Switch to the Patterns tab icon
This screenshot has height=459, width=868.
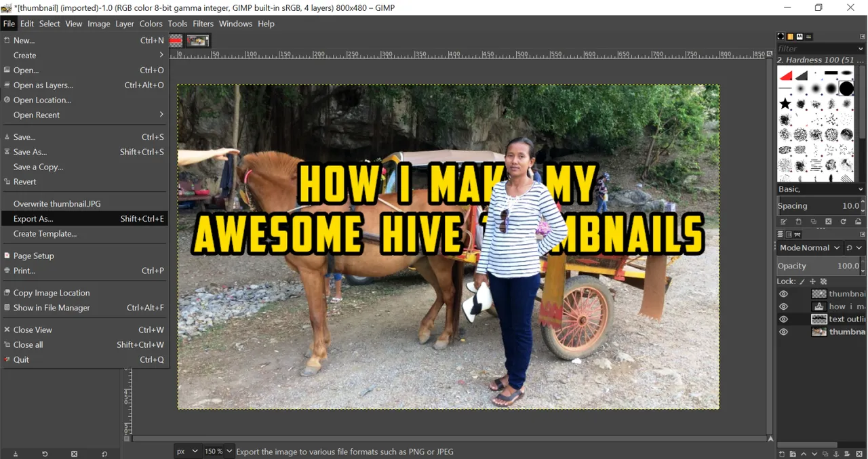[x=790, y=37]
